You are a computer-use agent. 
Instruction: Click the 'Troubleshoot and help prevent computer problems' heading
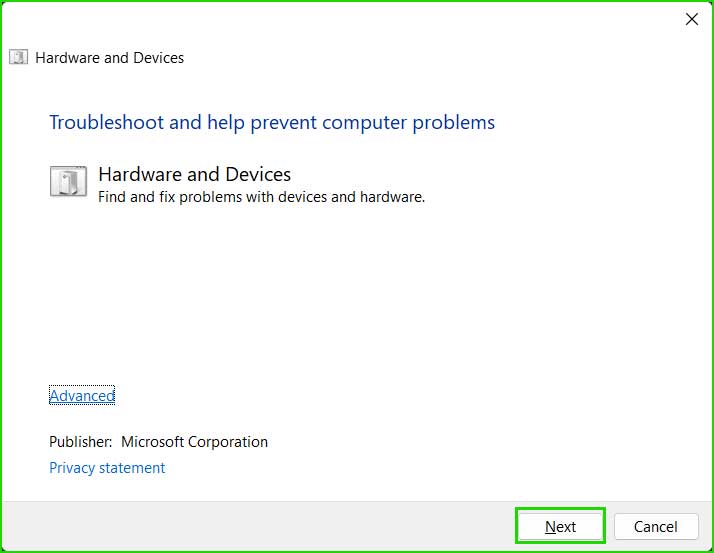pos(272,123)
